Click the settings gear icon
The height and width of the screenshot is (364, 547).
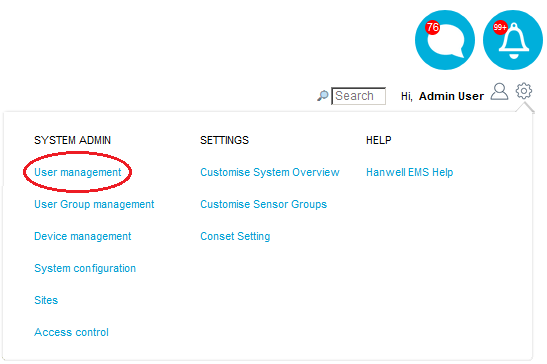point(524,91)
